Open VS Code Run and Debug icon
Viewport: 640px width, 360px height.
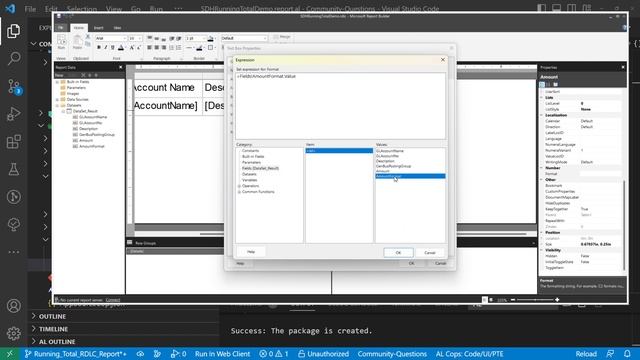tap(13, 114)
